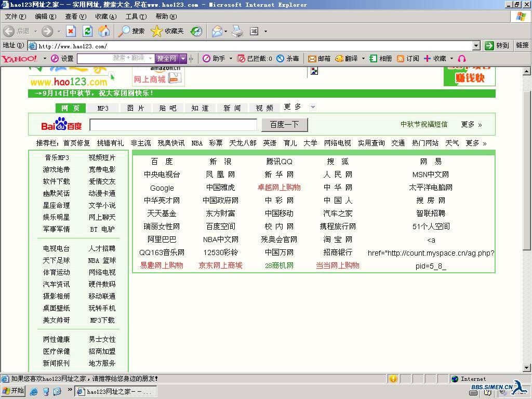Open 京东网上商城 link
This screenshot has width=532, height=399.
(220, 265)
